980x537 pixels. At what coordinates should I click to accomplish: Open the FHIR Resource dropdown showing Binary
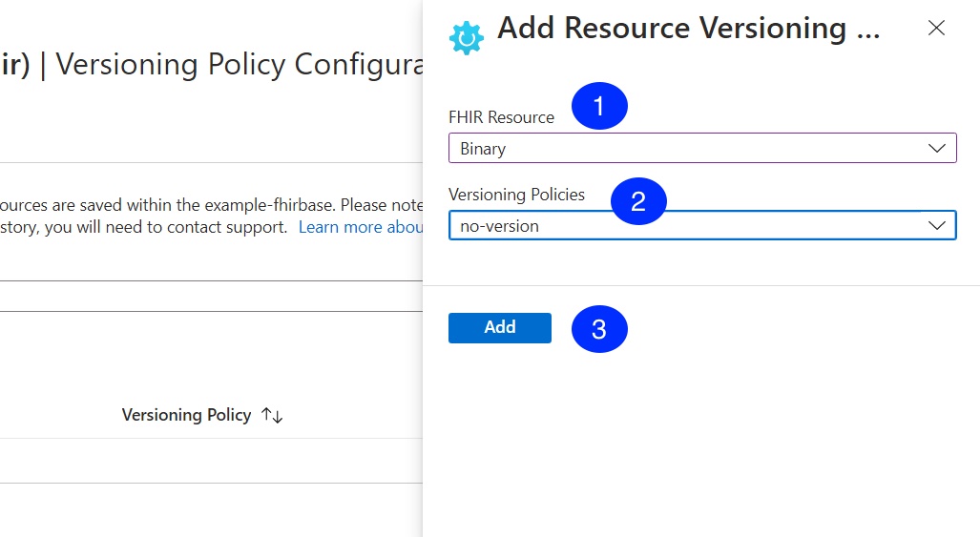(x=702, y=148)
